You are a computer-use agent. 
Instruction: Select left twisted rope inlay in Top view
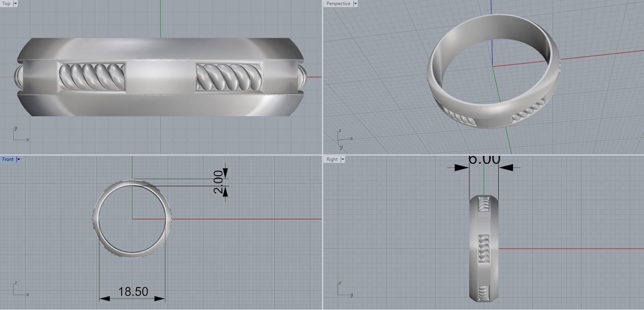click(92, 77)
